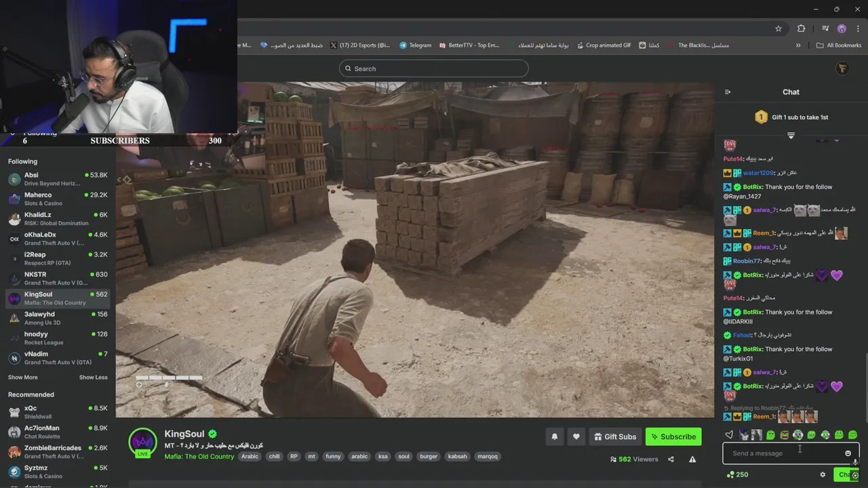Open Ac7ionMan recommended channel
868x488 pixels.
(x=58, y=432)
